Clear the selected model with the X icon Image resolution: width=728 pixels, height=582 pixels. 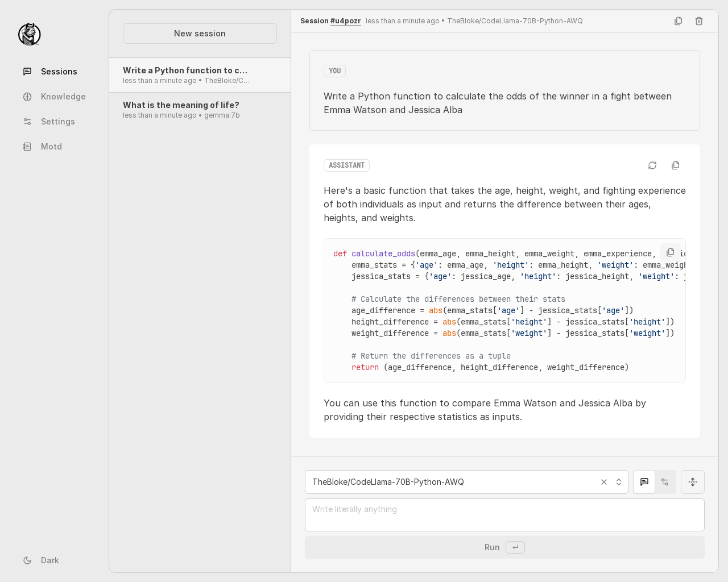604,482
